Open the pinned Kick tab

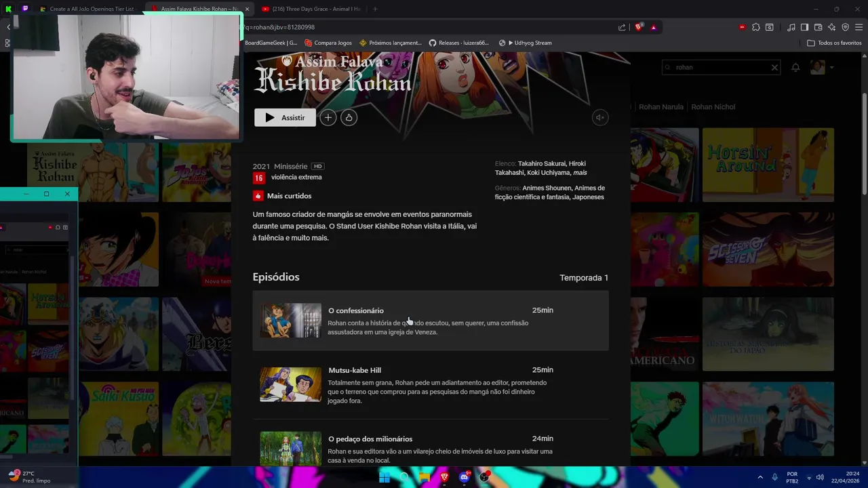(x=8, y=9)
